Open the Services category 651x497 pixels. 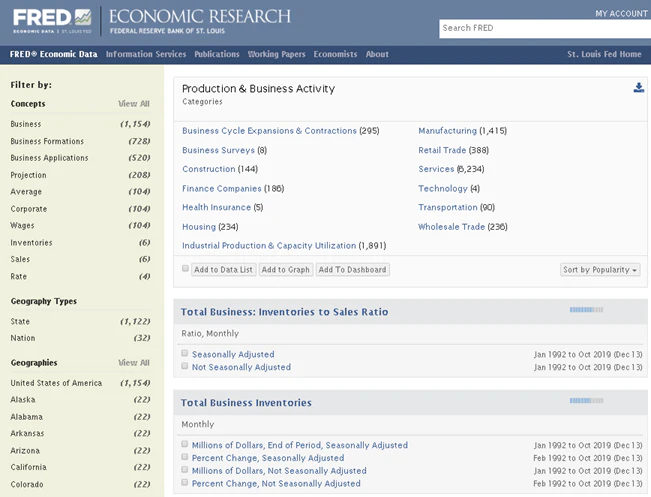click(436, 169)
